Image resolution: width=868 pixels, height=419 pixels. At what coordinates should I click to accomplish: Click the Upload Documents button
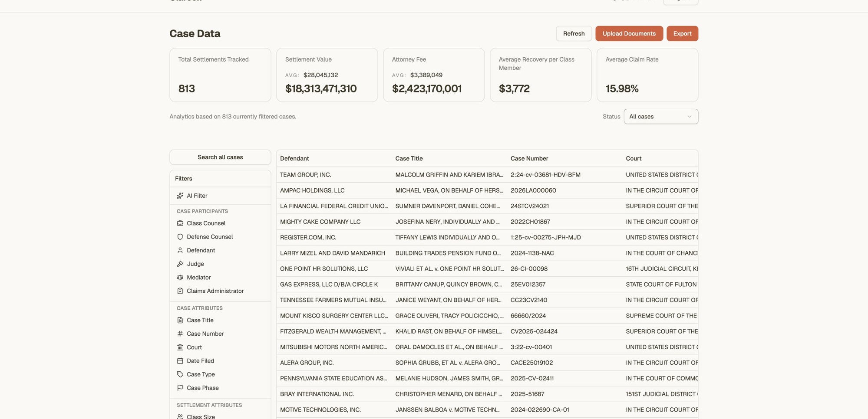629,34
